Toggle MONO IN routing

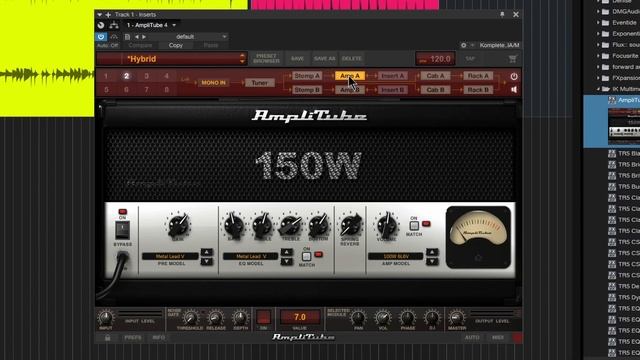tap(213, 83)
